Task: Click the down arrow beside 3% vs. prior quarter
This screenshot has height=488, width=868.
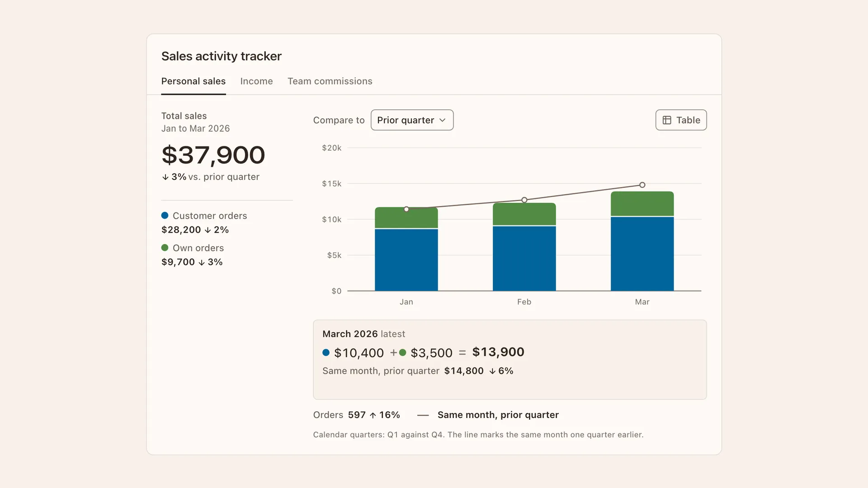Action: point(165,177)
